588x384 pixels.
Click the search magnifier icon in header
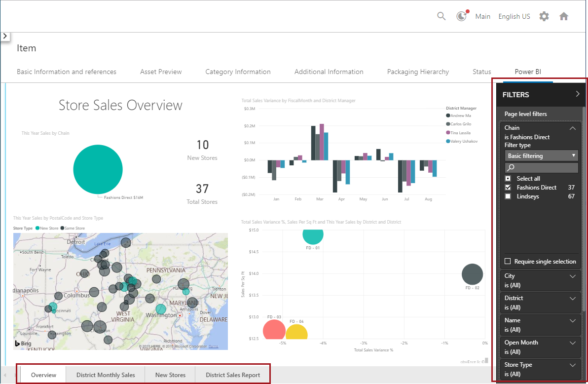point(441,16)
